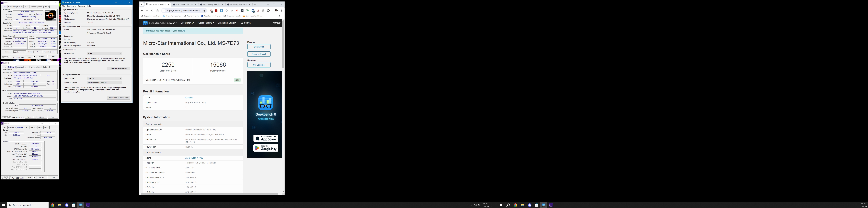The image size is (868, 208).
Task: Click the 'Type here to search' taskbar box
Action: point(28,205)
